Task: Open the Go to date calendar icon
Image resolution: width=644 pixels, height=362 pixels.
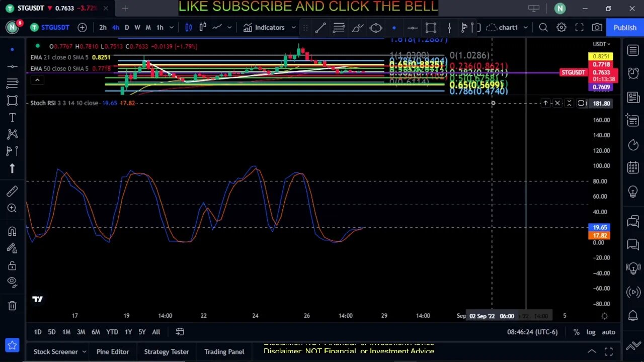Action: (180, 332)
